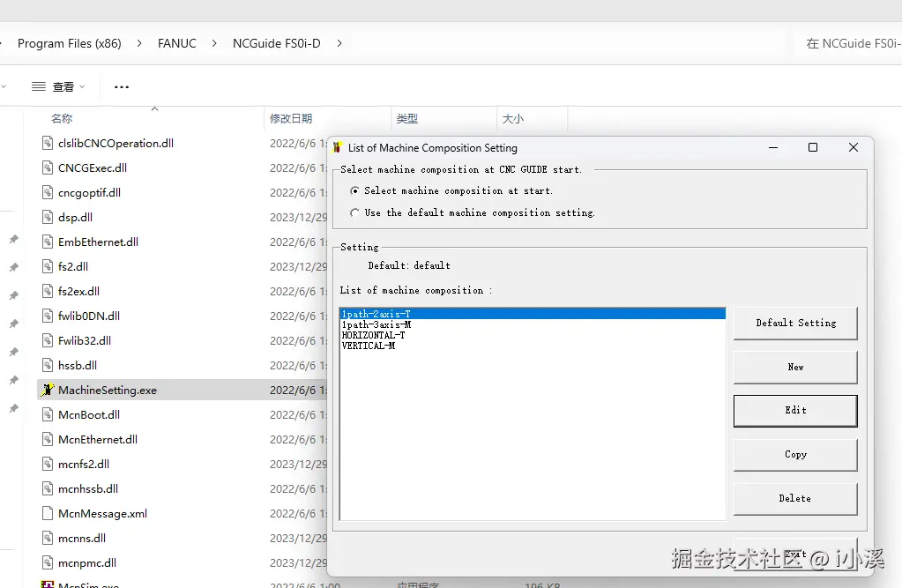
Task: Click the CNCGExec.dll file icon
Action: [48, 167]
